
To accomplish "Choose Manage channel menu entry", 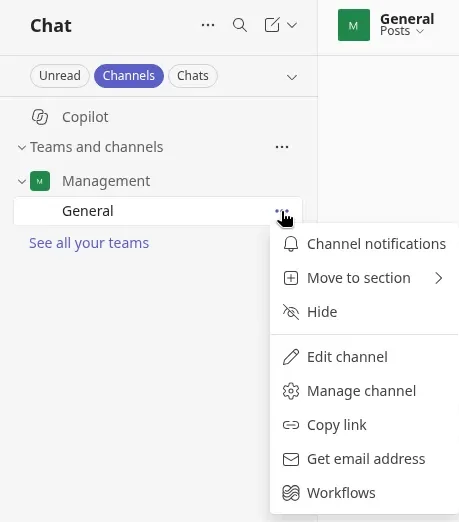I will pos(364,391).
